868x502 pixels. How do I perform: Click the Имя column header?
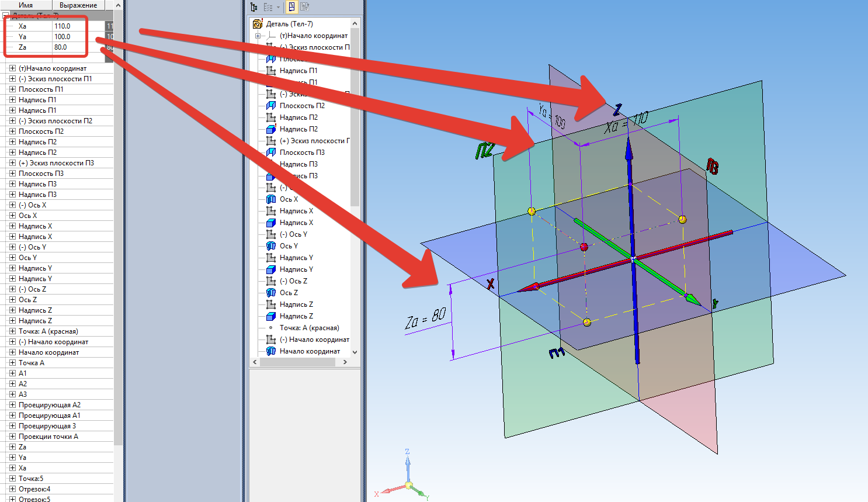26,5
